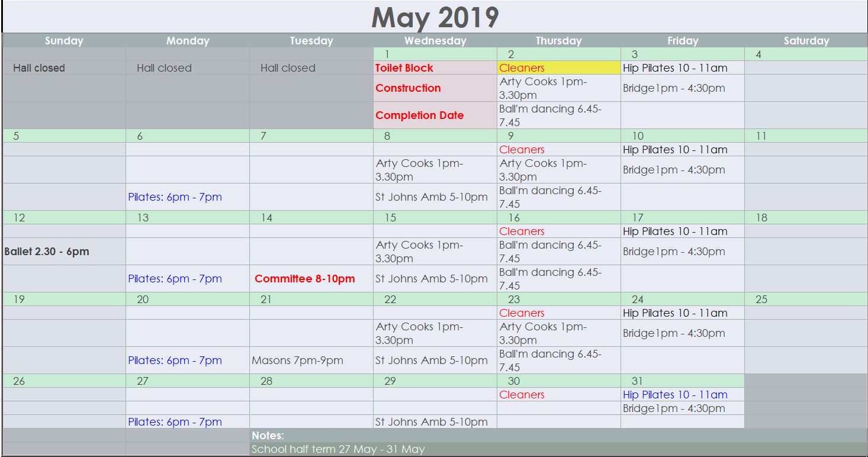868x457 pixels.
Task: Click Hall closed under Sunday
Action: pos(39,68)
